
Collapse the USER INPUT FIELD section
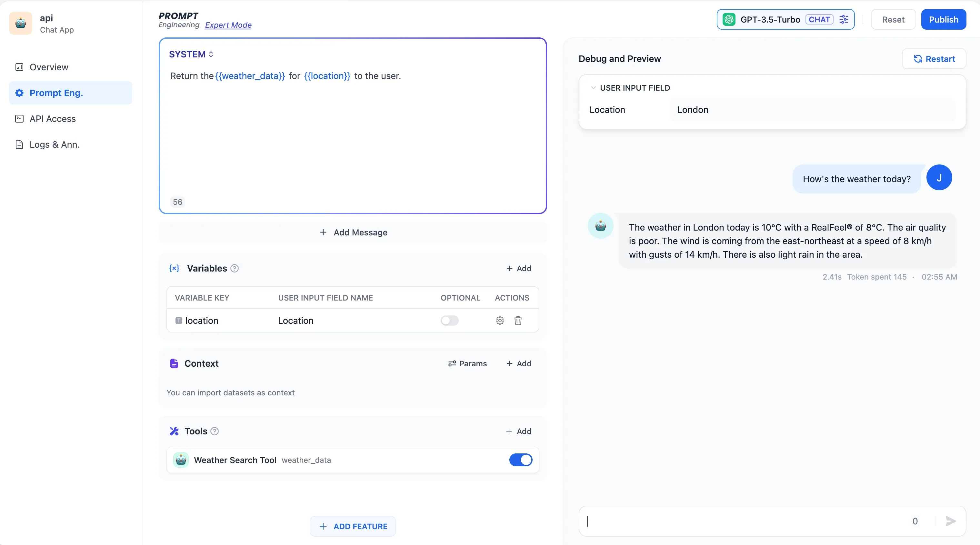(x=593, y=88)
